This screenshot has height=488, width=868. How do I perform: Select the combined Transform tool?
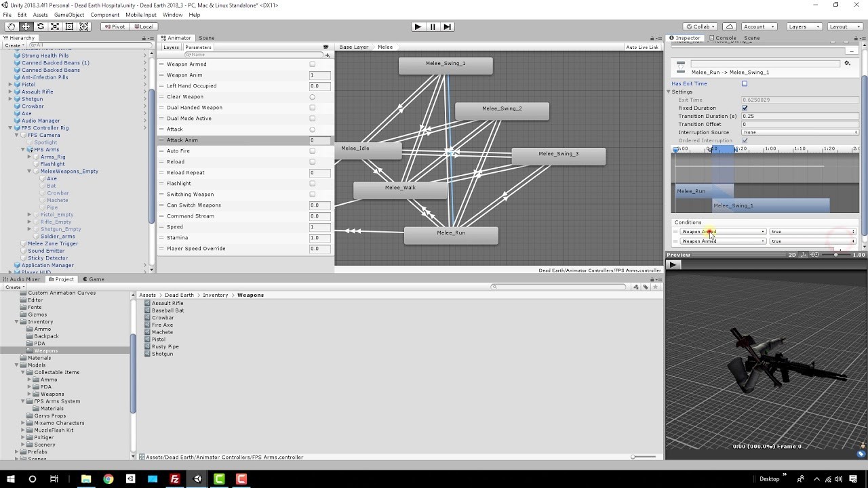point(84,26)
